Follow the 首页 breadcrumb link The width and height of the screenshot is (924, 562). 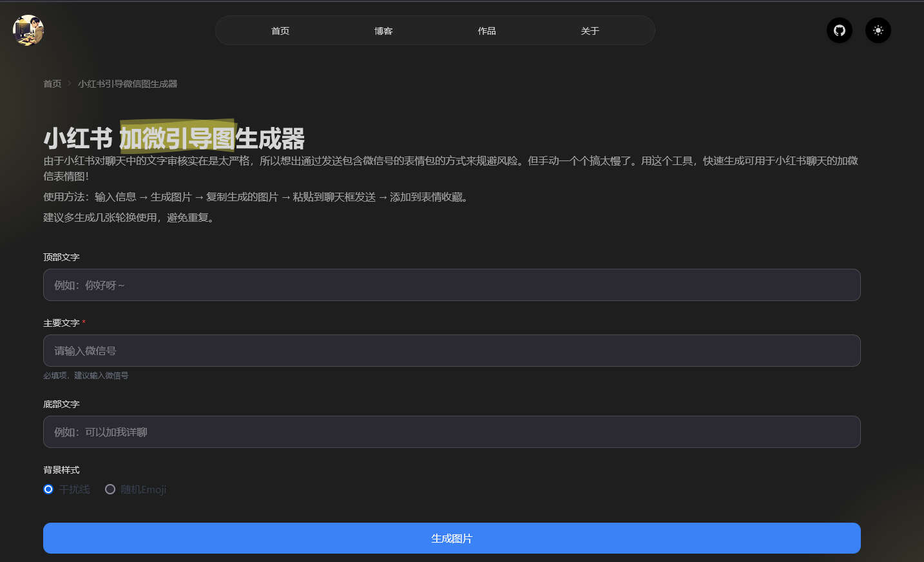click(52, 84)
